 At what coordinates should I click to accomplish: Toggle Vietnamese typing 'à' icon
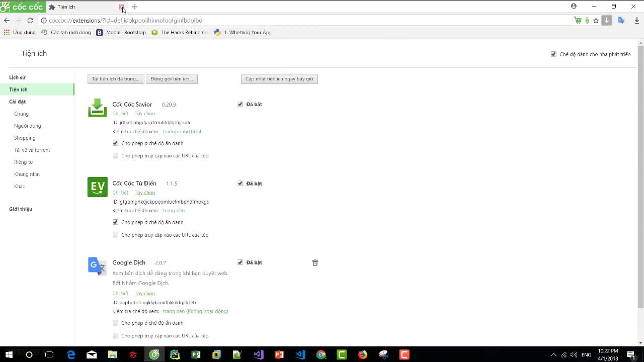coord(587,21)
